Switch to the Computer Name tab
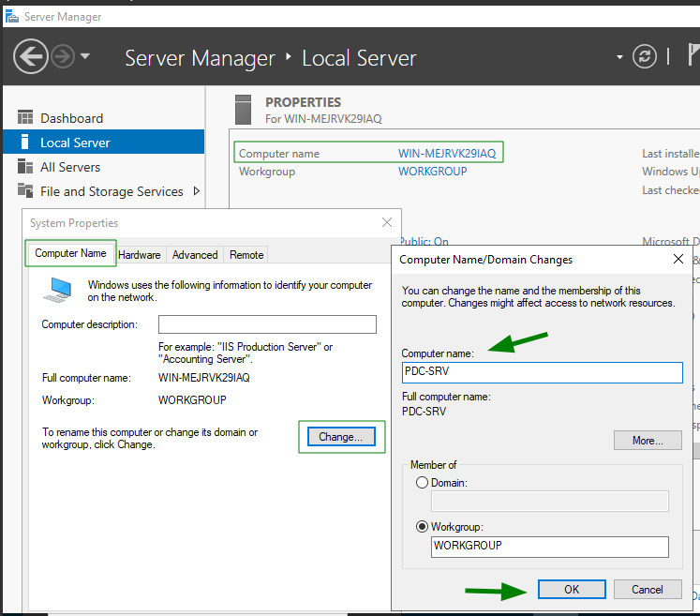 click(x=70, y=253)
